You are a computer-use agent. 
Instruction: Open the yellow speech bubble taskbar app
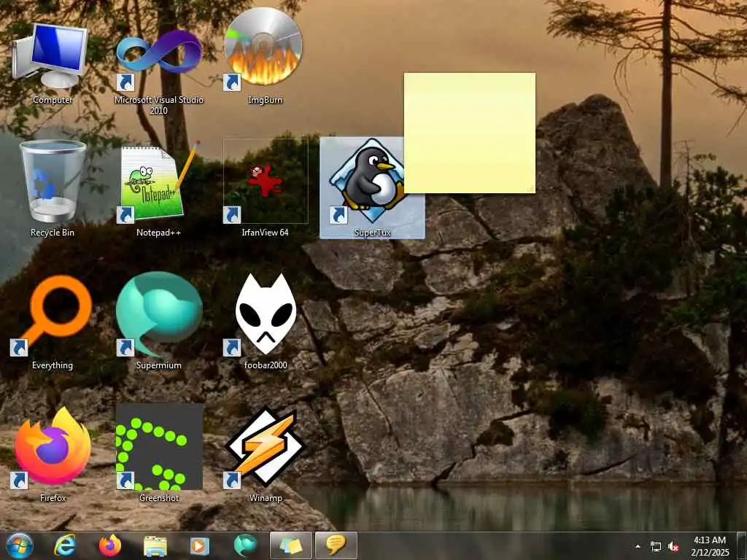click(336, 545)
